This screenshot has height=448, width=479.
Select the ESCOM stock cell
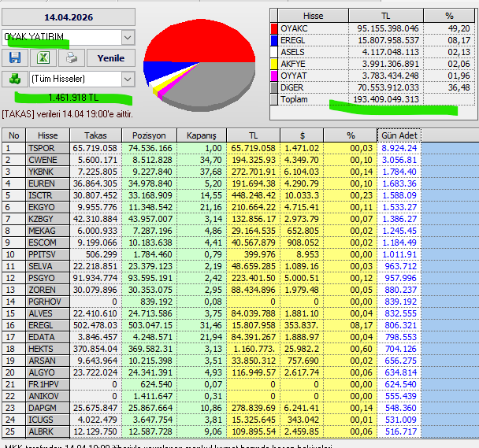pyautogui.click(x=47, y=243)
